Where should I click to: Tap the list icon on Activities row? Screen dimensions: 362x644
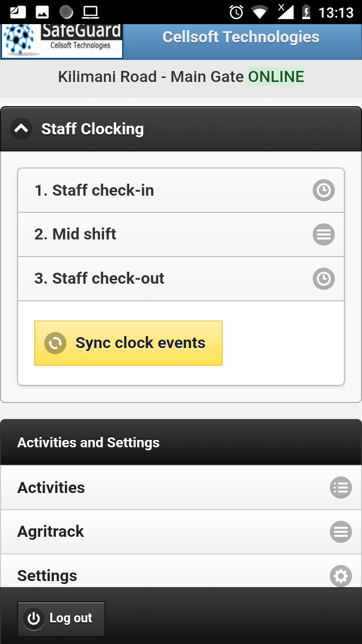pyautogui.click(x=340, y=488)
